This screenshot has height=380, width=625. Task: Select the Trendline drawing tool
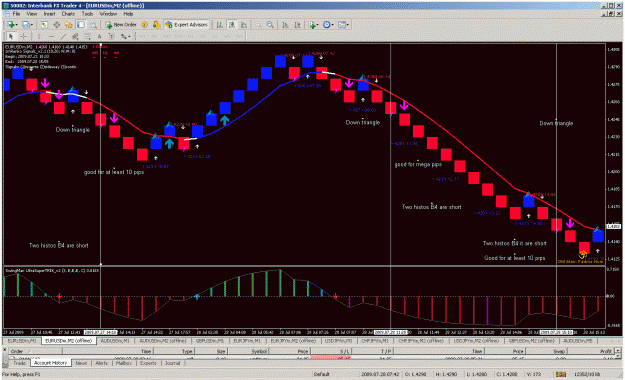coord(63,37)
